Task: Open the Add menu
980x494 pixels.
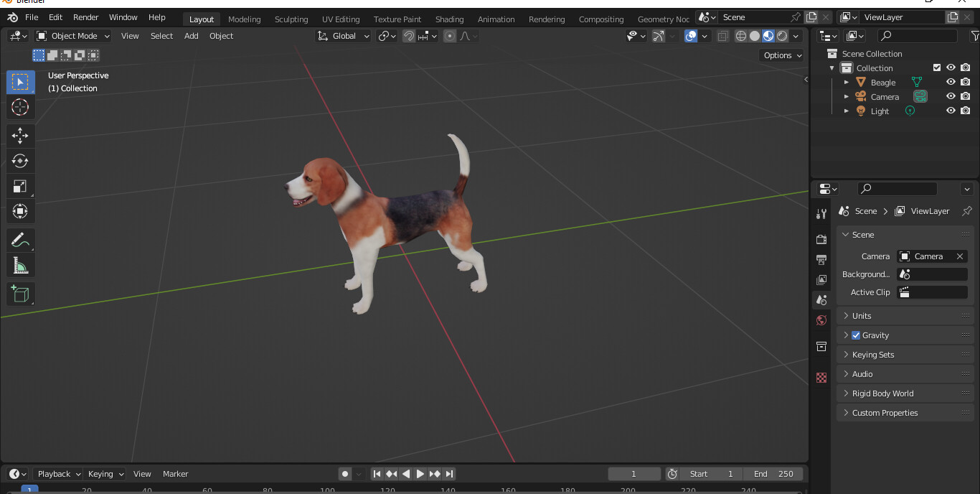Action: point(191,35)
